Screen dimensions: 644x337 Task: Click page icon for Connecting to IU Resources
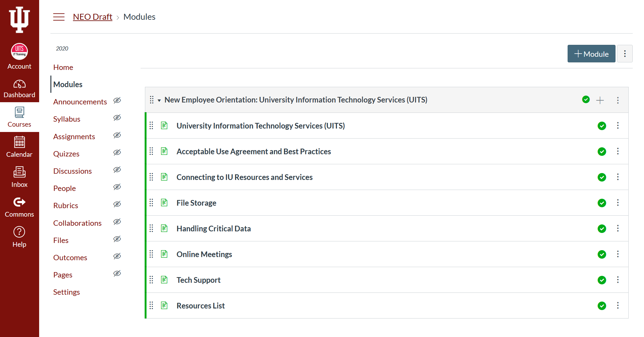tap(164, 177)
